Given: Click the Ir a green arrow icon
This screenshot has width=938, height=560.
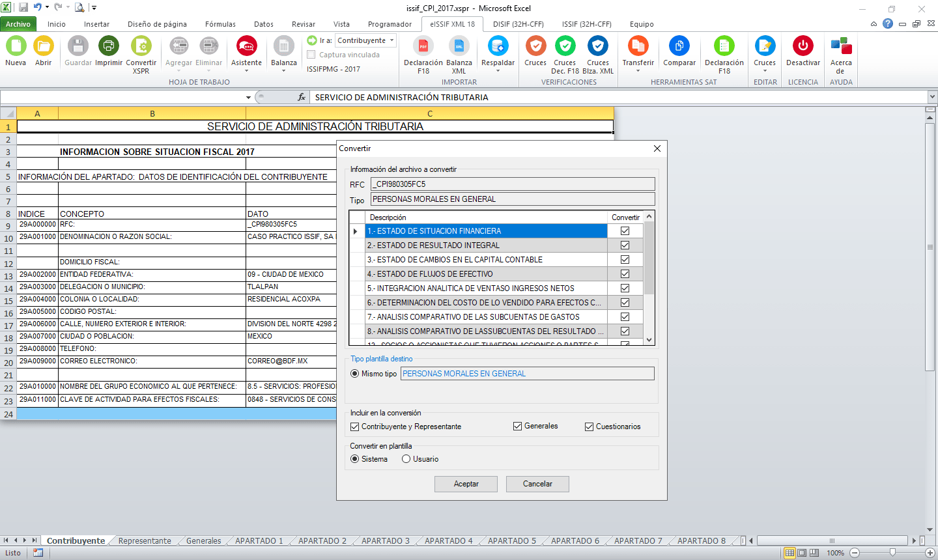Looking at the screenshot, I should coord(312,40).
